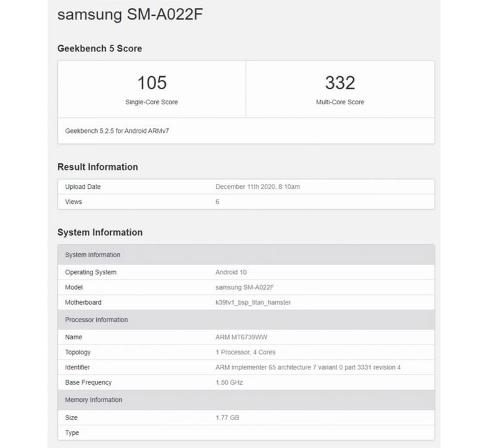Screen dimensions: 488x448
Task: Click the upload date December 11th 2020
Action: tap(257, 187)
